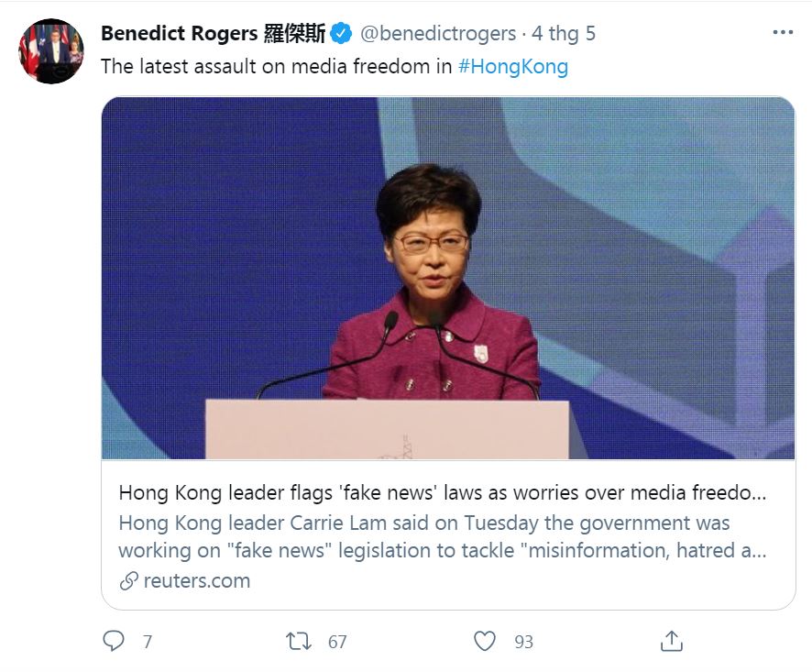The width and height of the screenshot is (812, 672).
Task: Open the Carrie Lam article preview image
Action: (x=447, y=278)
